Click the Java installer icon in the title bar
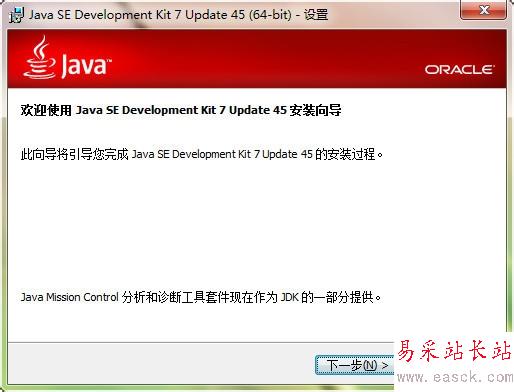The width and height of the screenshot is (514, 392). click(x=16, y=15)
